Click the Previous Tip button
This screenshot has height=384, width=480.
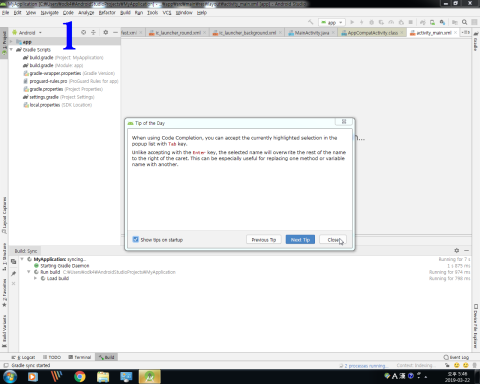[x=264, y=239]
